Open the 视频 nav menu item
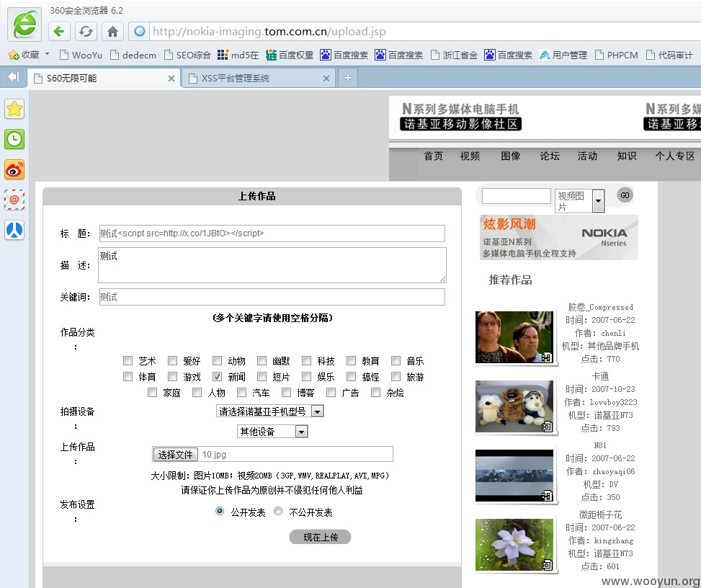 click(470, 156)
